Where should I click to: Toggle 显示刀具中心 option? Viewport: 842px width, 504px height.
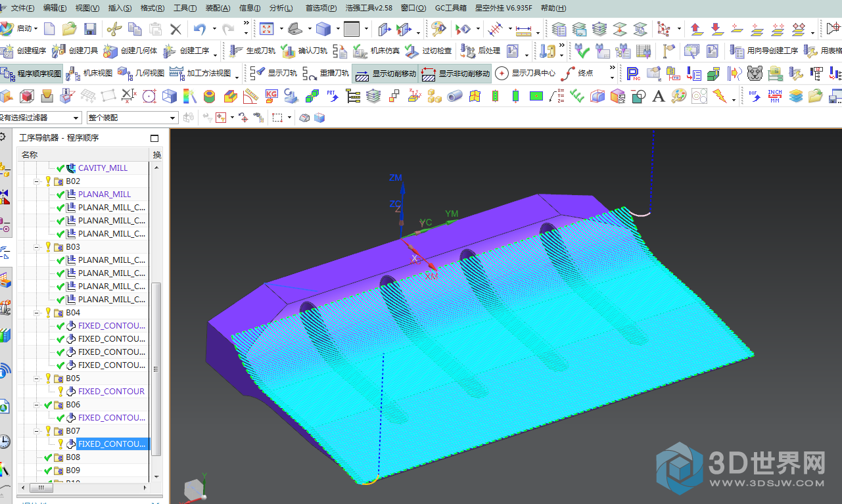pos(525,74)
